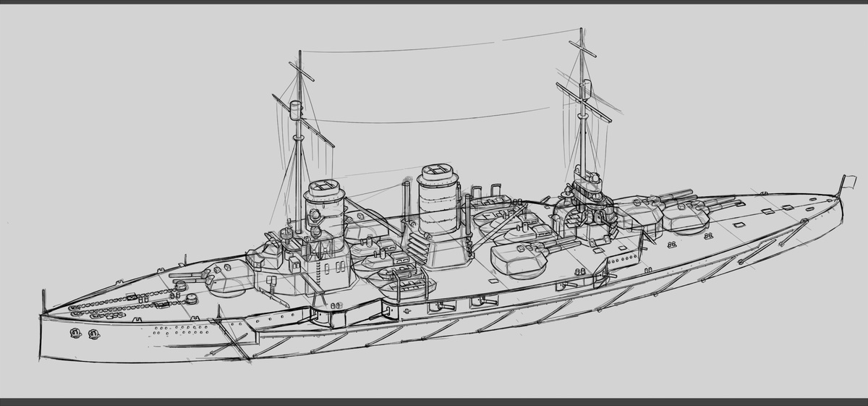Click the spotting top on the left mast

295,110
